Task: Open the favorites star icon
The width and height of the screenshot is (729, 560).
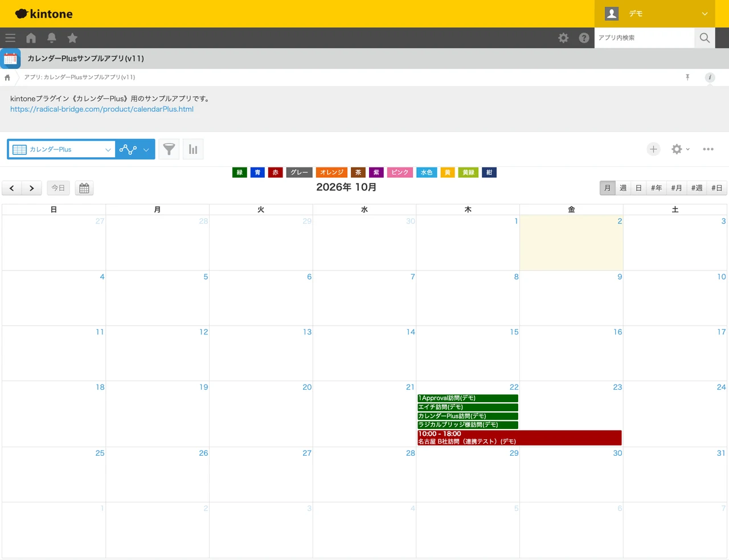Action: tap(72, 38)
